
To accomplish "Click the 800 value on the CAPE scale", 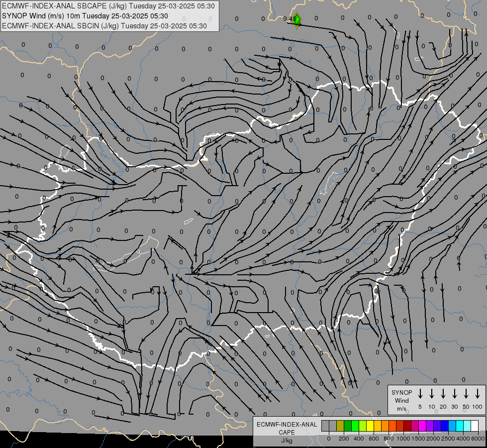I will coord(389,439).
